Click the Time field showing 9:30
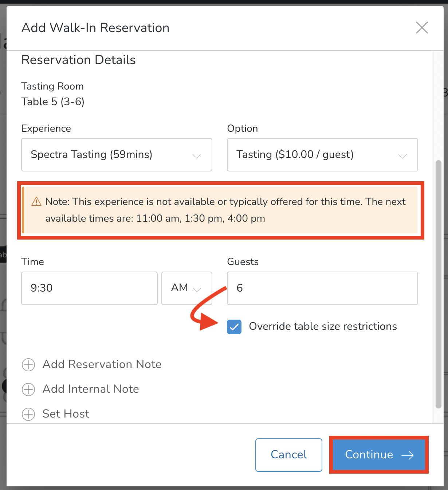Viewport: 448px width, 490px height. (89, 288)
